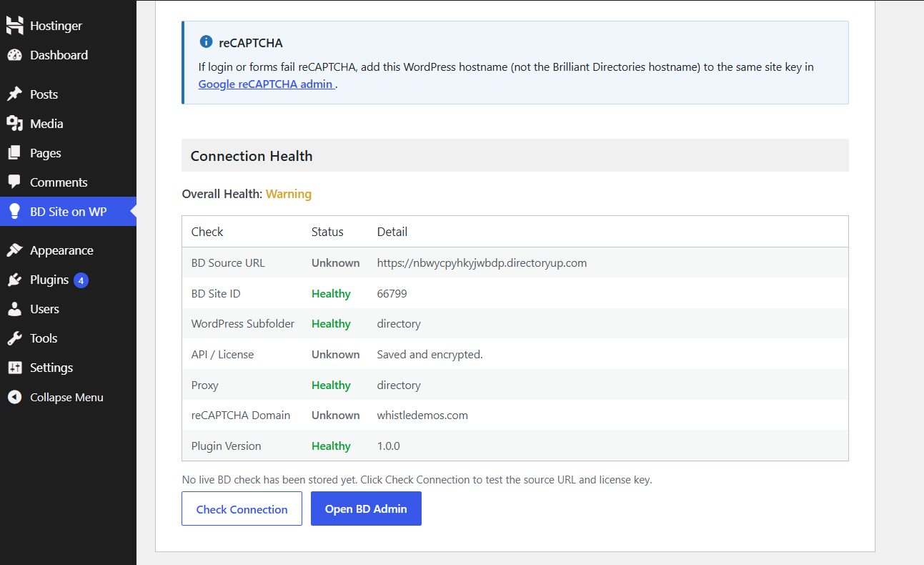Screen dimensions: 924x565
Task: Select the BD Source URL directoryup.com address
Action: pyautogui.click(x=482, y=262)
